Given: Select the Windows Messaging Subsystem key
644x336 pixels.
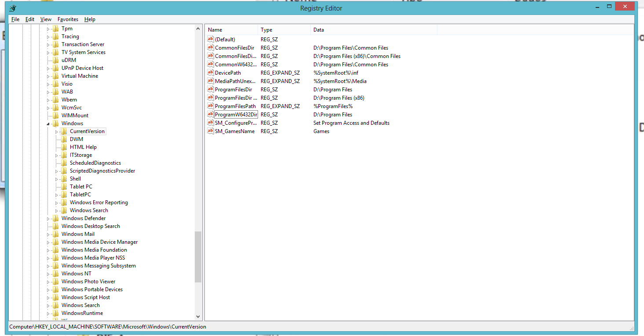Looking at the screenshot, I should (x=98, y=266).
